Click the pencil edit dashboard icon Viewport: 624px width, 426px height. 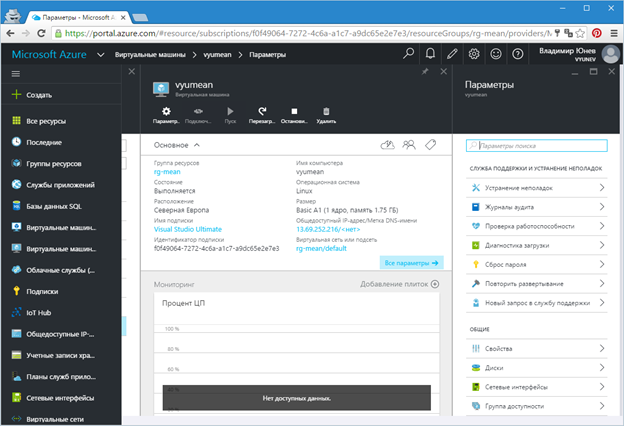(x=452, y=53)
